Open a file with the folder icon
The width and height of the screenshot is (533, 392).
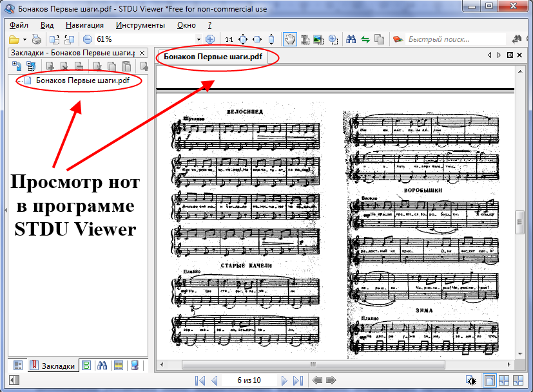click(14, 40)
